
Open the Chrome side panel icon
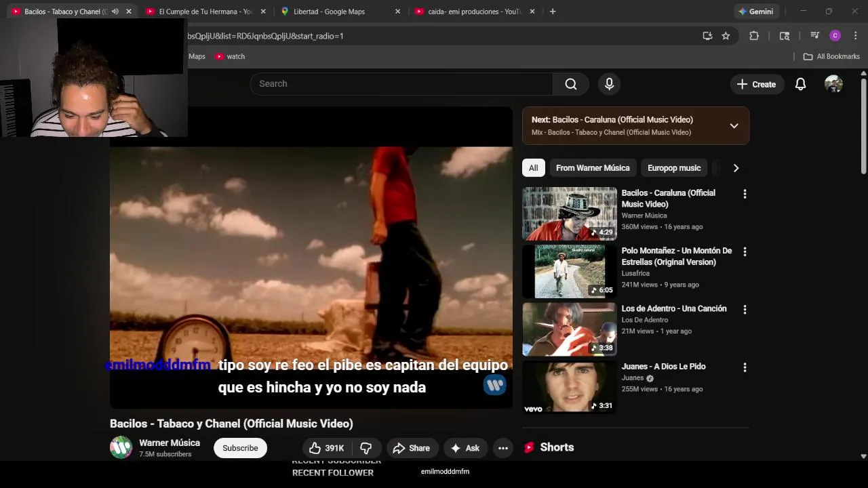point(785,36)
